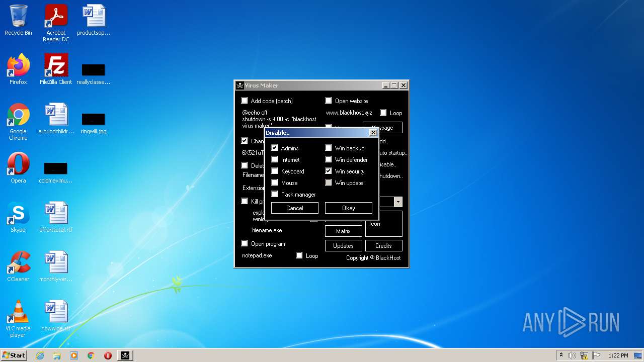The image size is (644, 362).
Task: Show hidden tray icons arrow
Action: [561, 355]
